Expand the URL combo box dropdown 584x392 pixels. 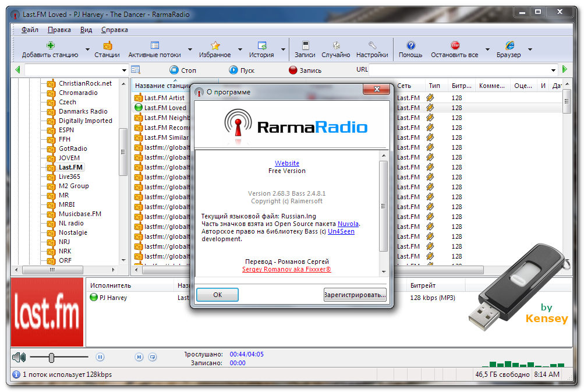click(x=554, y=70)
